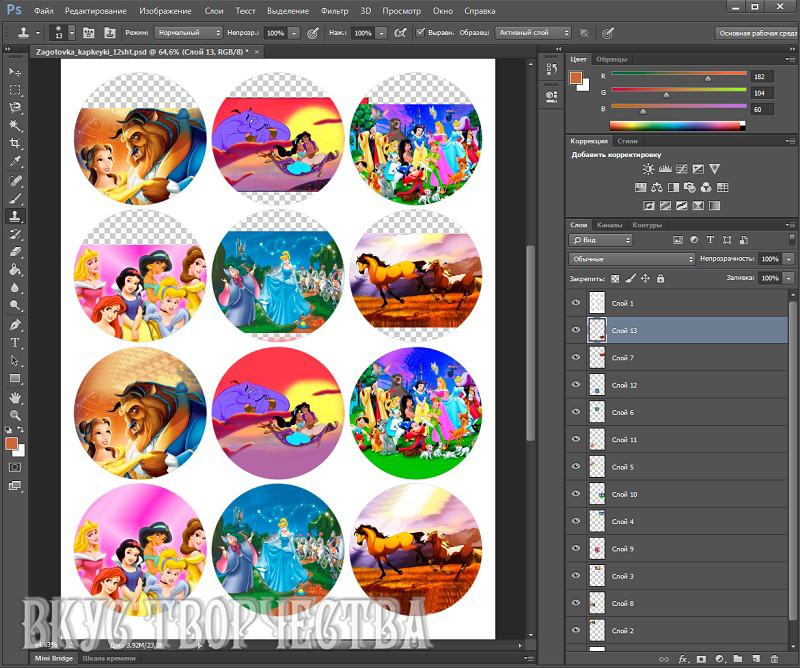This screenshot has height=668, width=800.
Task: Select the Pen tool
Action: click(x=15, y=325)
